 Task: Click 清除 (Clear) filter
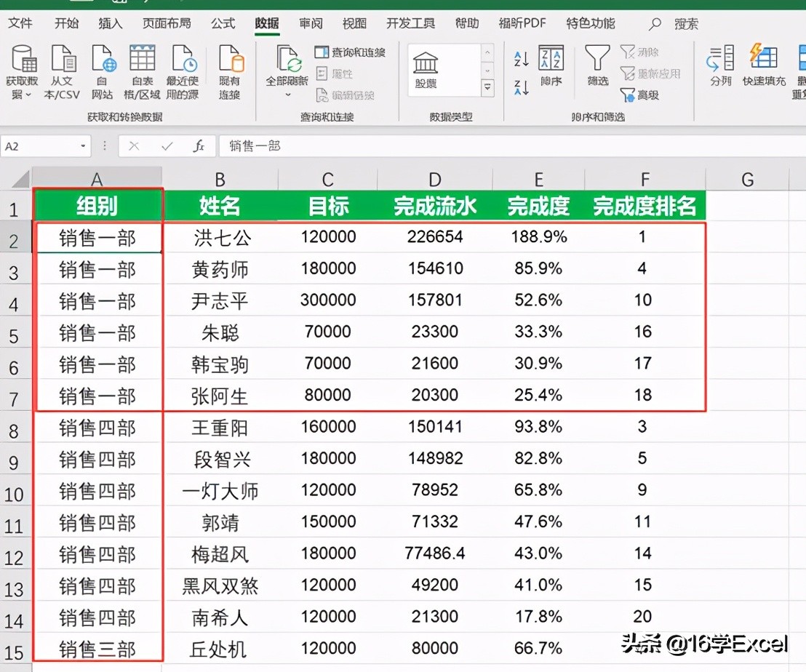click(639, 52)
